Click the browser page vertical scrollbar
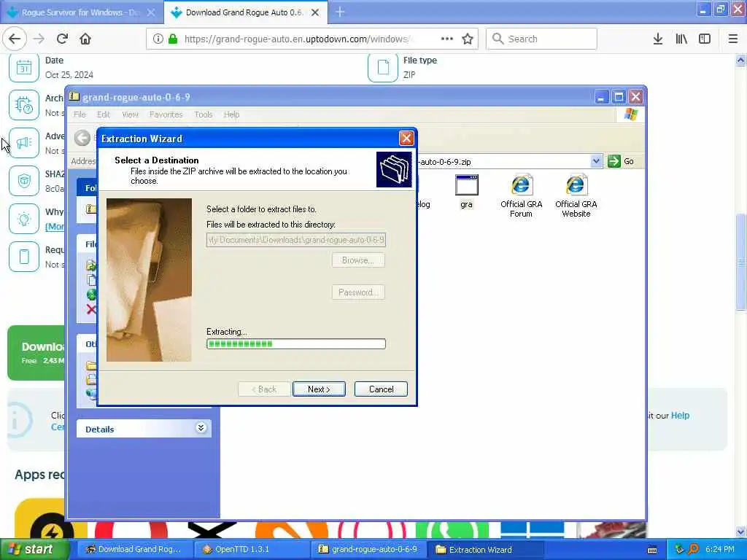The width and height of the screenshot is (747, 560). point(741,261)
